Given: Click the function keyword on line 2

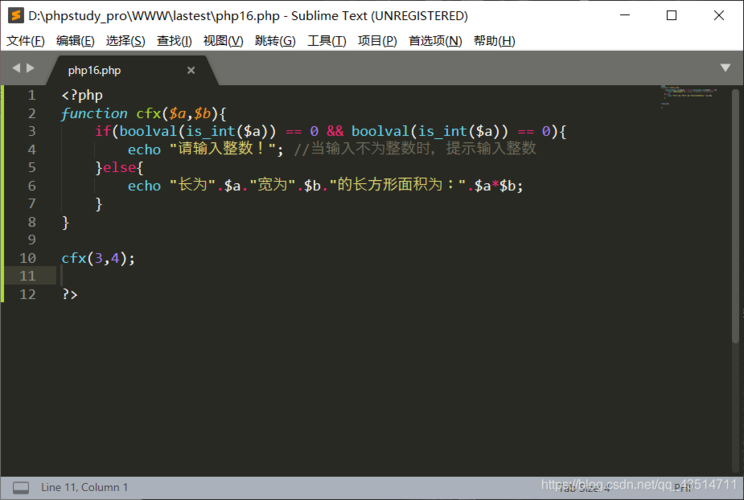Looking at the screenshot, I should 94,113.
